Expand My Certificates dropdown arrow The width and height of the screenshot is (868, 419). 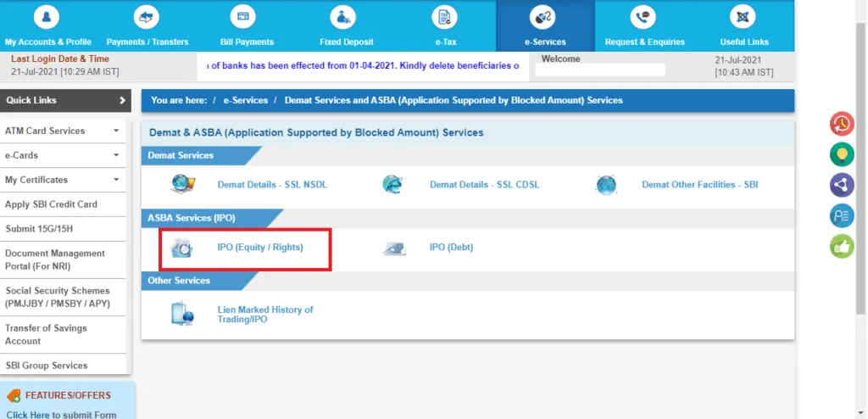115,180
